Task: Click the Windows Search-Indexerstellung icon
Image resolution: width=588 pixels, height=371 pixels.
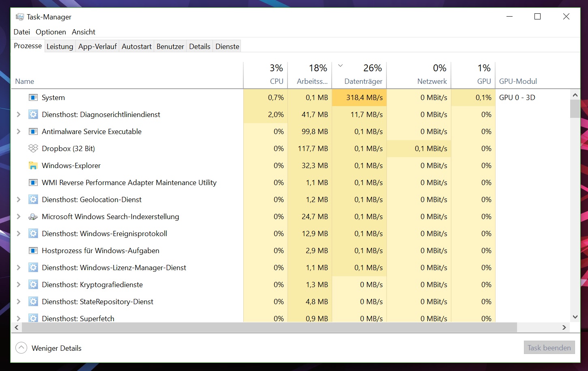Action: [33, 217]
